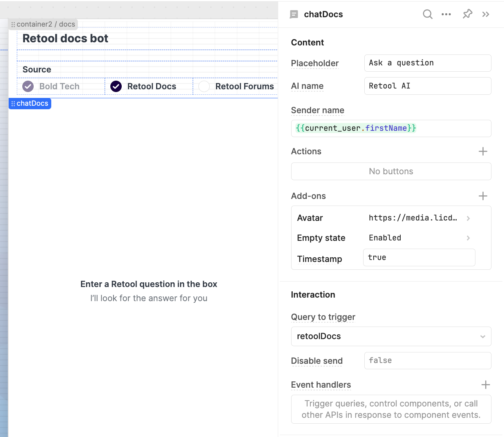Click 'I'll look for the answer for you' text
The height and width of the screenshot is (437, 504).
pos(149,298)
